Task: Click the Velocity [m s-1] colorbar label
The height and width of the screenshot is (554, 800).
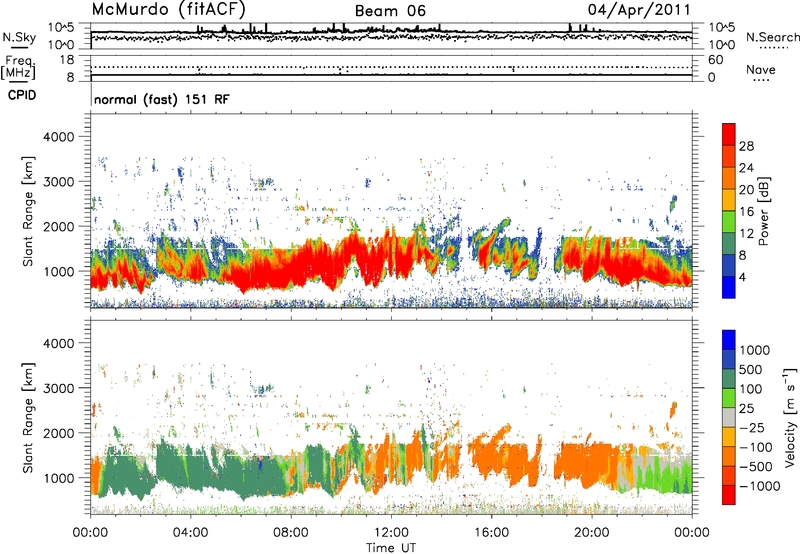Action: tap(790, 417)
